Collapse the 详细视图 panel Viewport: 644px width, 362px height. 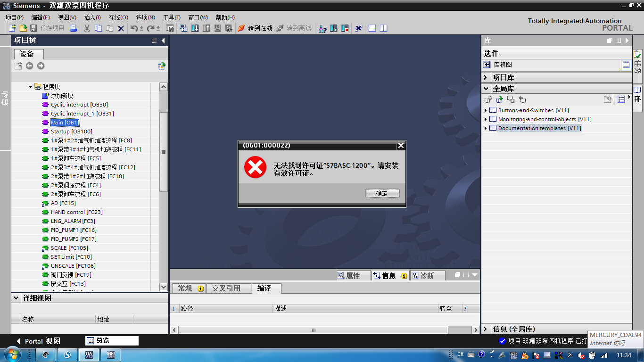pos(17,298)
